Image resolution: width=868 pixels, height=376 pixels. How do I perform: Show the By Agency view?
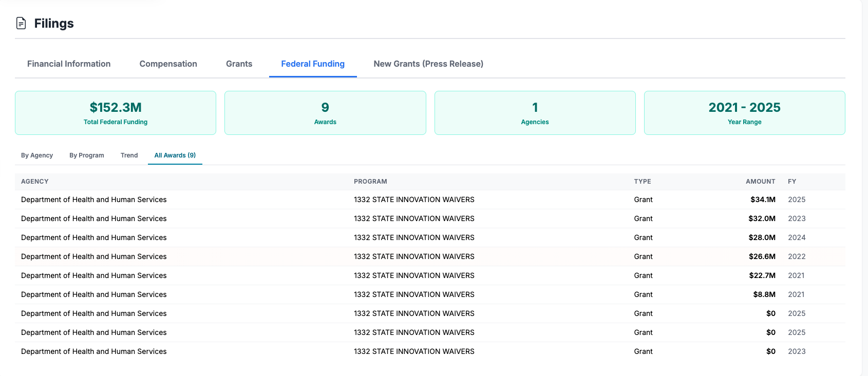[x=37, y=155]
